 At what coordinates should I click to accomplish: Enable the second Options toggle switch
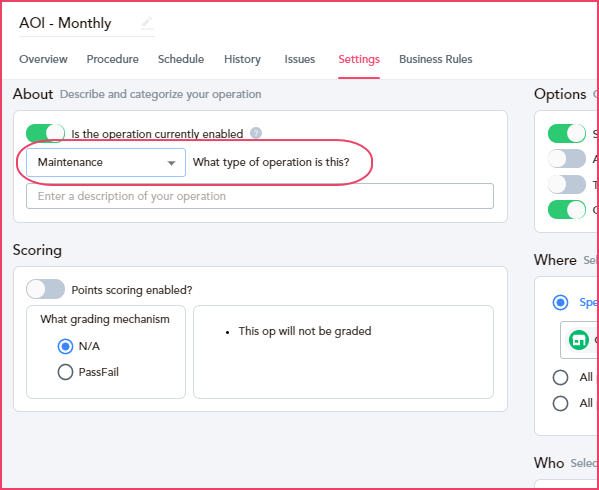click(567, 158)
